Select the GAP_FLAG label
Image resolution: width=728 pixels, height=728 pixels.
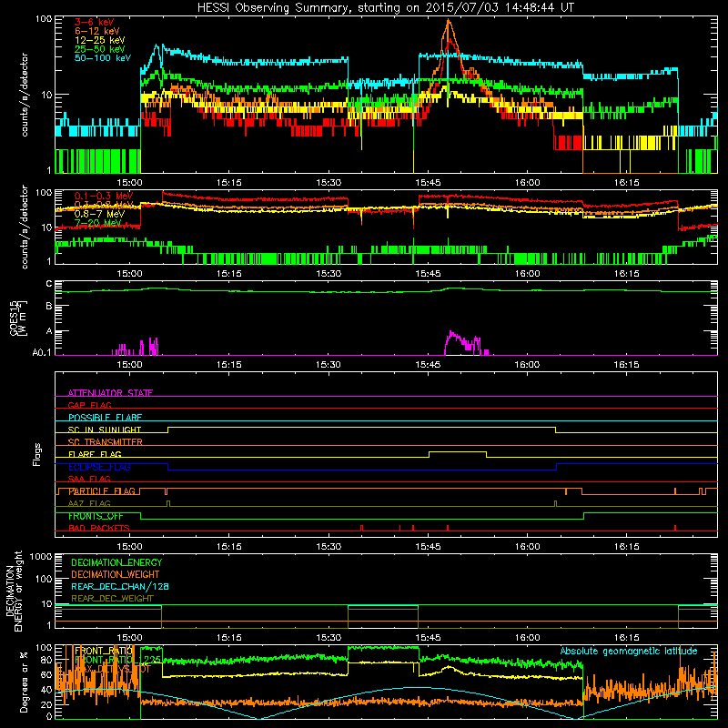89,405
